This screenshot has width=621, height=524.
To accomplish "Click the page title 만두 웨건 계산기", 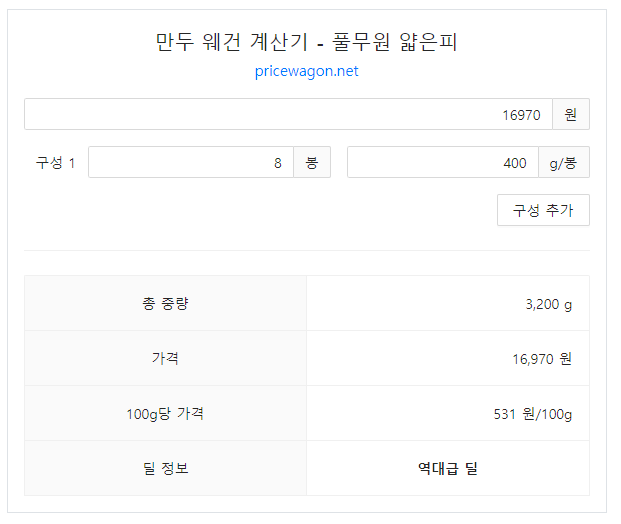I will click(232, 42).
